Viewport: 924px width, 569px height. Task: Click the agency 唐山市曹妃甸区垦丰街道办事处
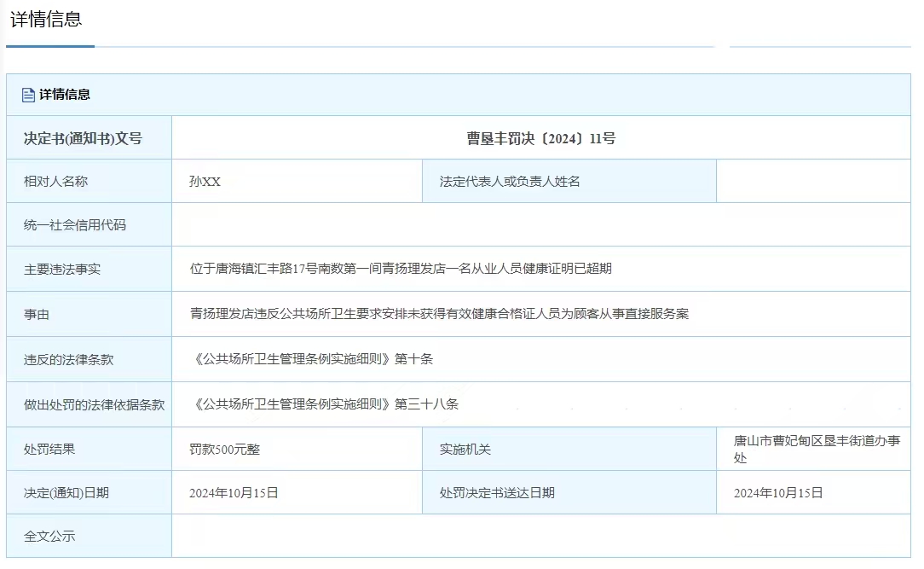click(x=817, y=450)
